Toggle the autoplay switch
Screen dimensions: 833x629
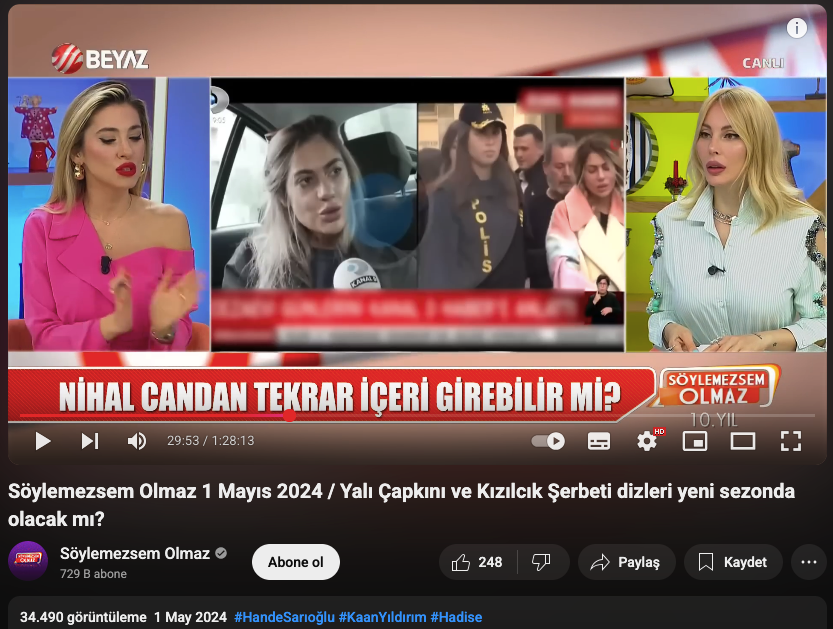pyautogui.click(x=548, y=441)
